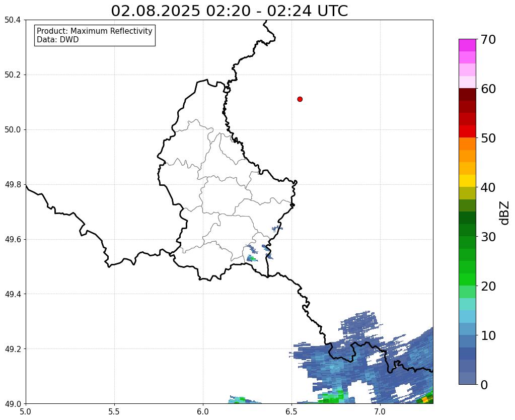Click the magenta top segment of colorbar
This screenshot has height=420, width=515.
[467, 45]
